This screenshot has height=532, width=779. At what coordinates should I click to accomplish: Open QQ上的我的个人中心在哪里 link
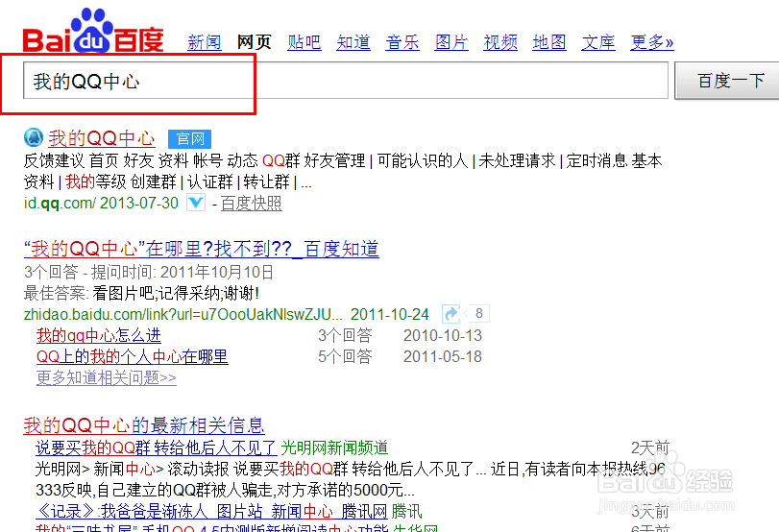[133, 356]
